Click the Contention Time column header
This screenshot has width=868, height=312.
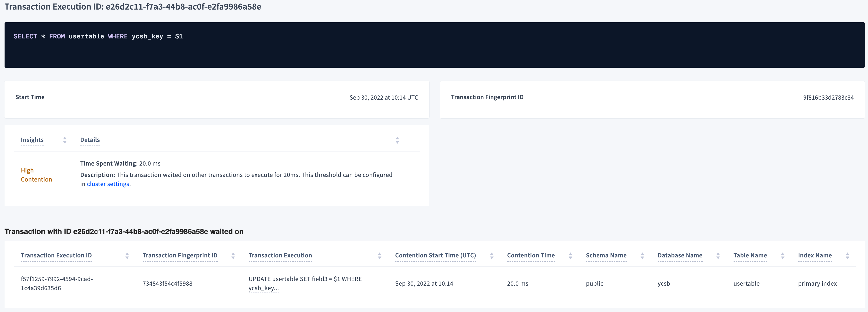click(531, 255)
